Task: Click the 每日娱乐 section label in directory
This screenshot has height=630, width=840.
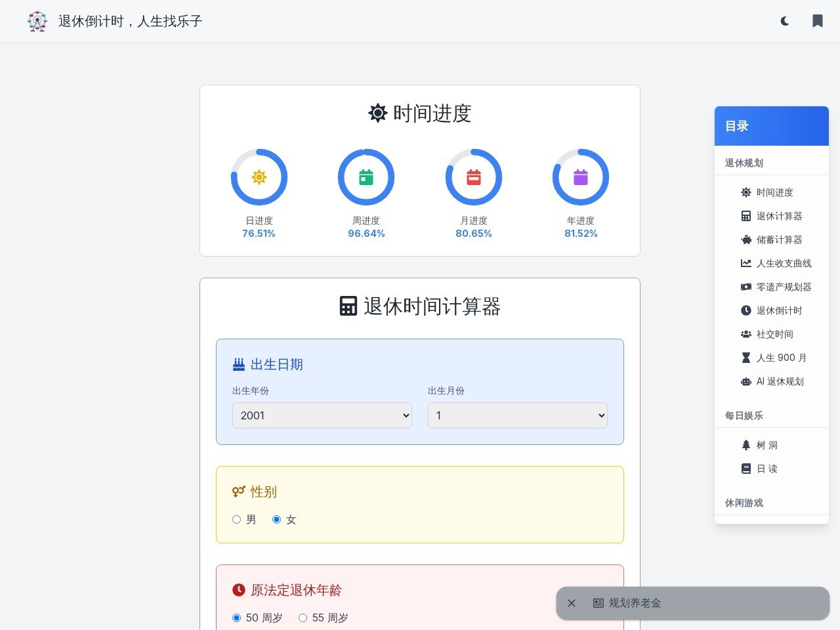Action: click(x=744, y=415)
